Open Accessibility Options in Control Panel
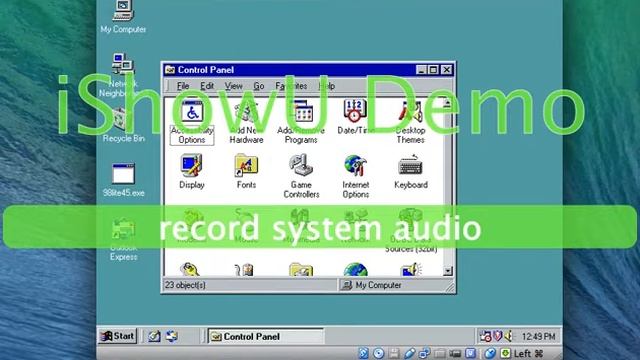640x360 pixels. [x=192, y=121]
